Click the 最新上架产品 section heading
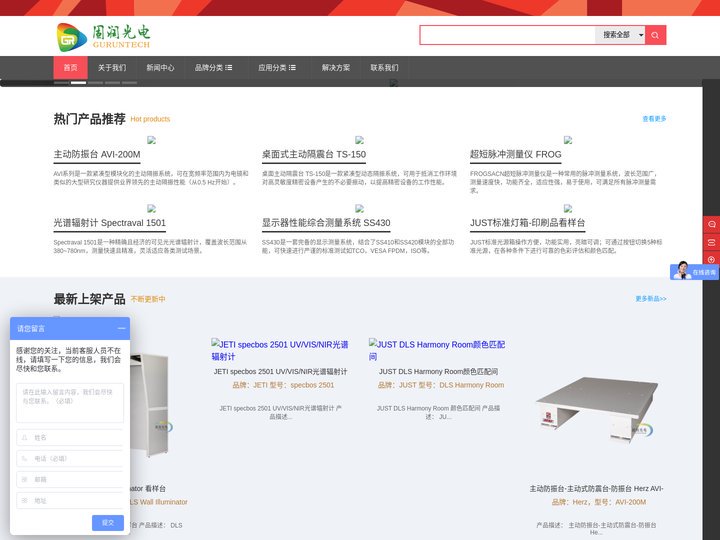Viewport: 720px width, 540px height. click(90, 299)
